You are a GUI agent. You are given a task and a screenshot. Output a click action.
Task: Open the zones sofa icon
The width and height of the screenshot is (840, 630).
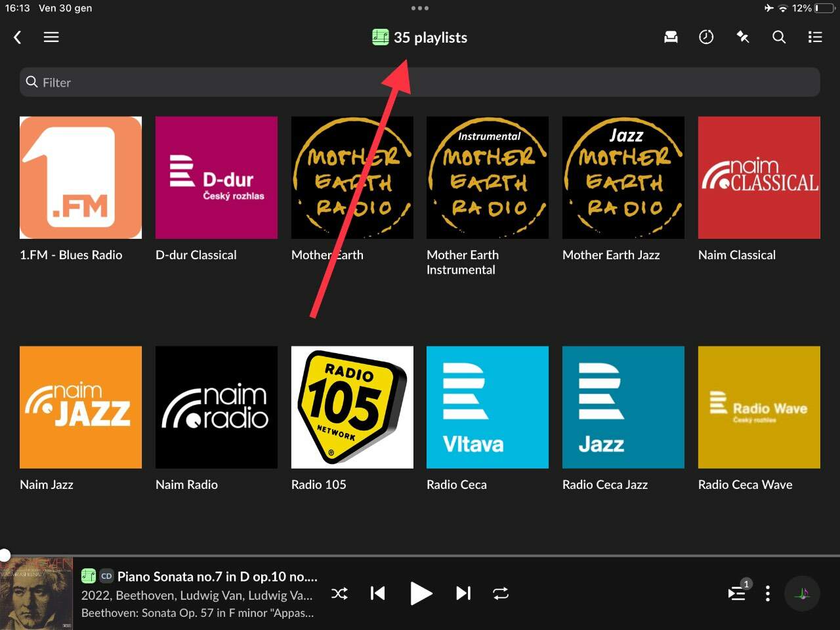pyautogui.click(x=671, y=37)
